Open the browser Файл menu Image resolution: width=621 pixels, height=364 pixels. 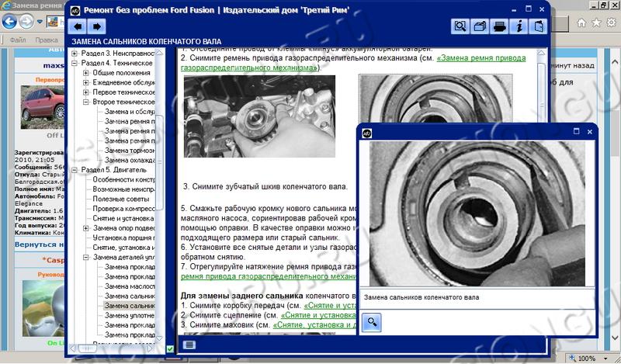pyautogui.click(x=17, y=40)
